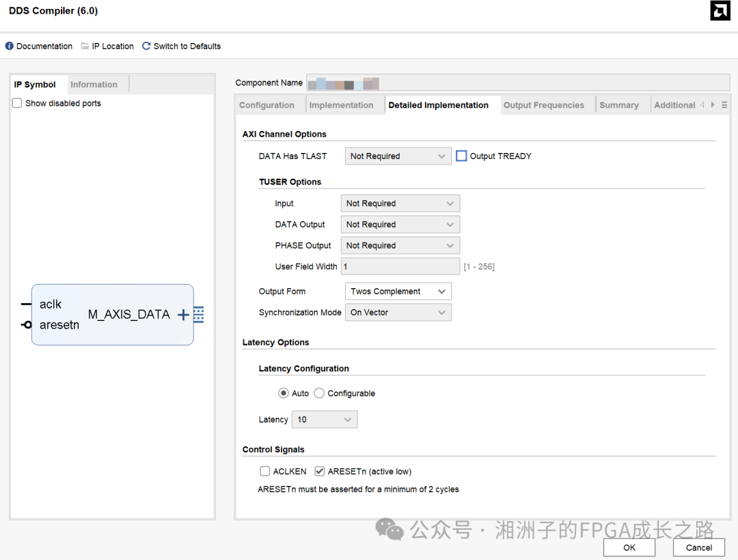Click the ARESETn minimum cycles note
Viewport: 738px width, 560px height.
click(x=357, y=490)
